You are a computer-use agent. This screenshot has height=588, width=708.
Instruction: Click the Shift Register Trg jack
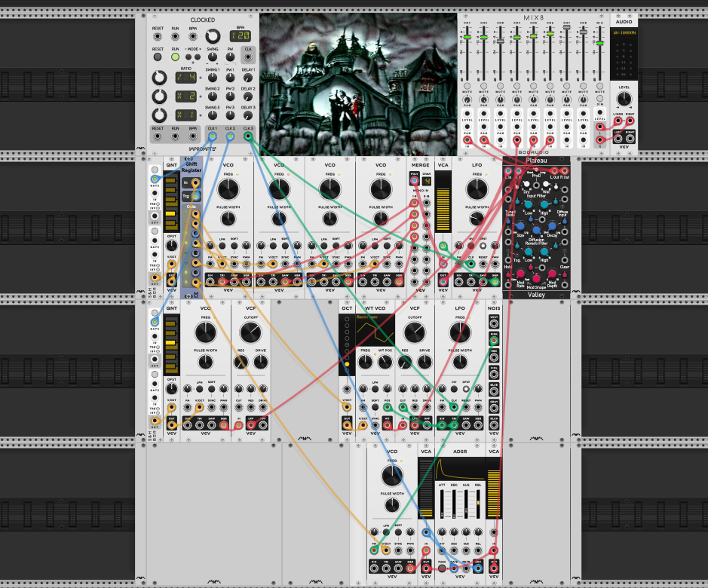[x=195, y=196]
